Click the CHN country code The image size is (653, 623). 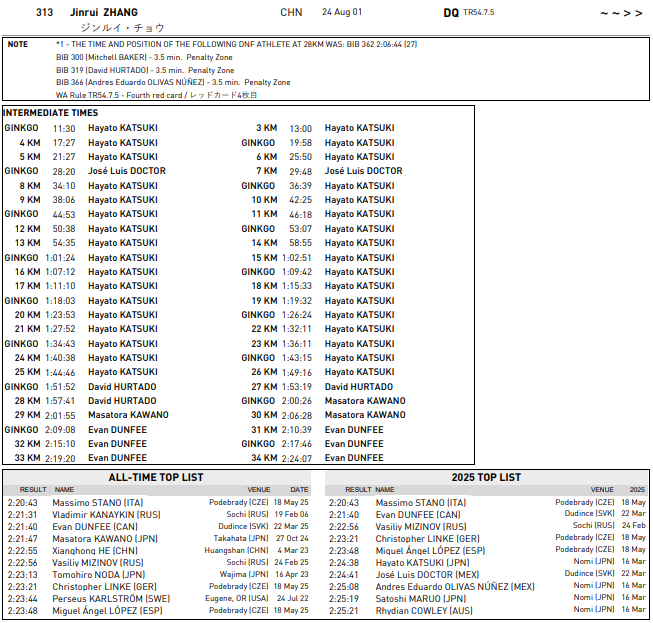coord(291,13)
